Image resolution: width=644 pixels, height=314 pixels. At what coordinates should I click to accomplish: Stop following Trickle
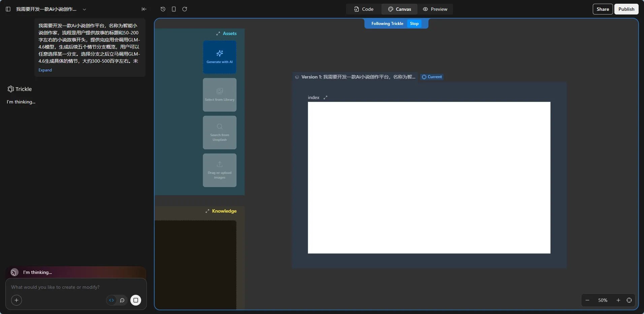[x=414, y=24]
